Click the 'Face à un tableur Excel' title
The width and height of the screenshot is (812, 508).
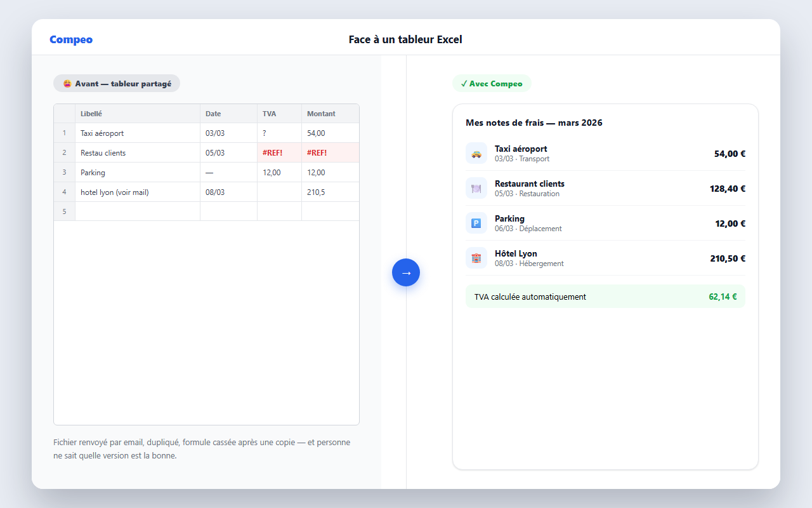pos(405,39)
